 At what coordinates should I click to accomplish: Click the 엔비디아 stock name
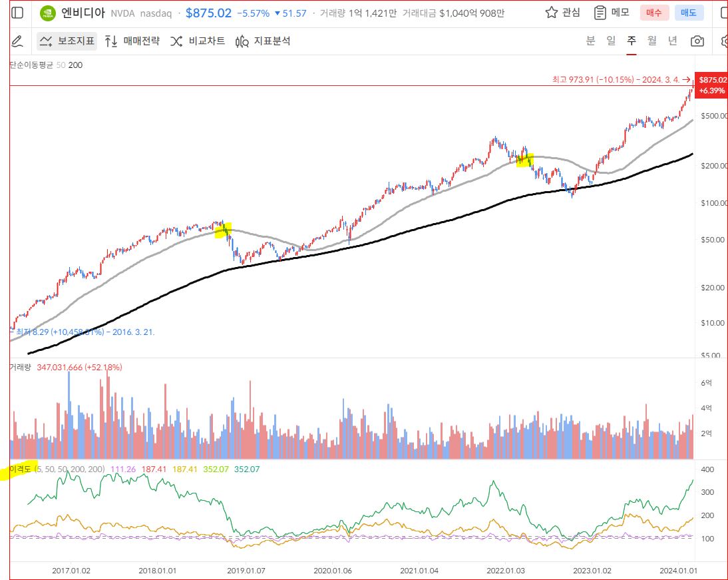84,13
